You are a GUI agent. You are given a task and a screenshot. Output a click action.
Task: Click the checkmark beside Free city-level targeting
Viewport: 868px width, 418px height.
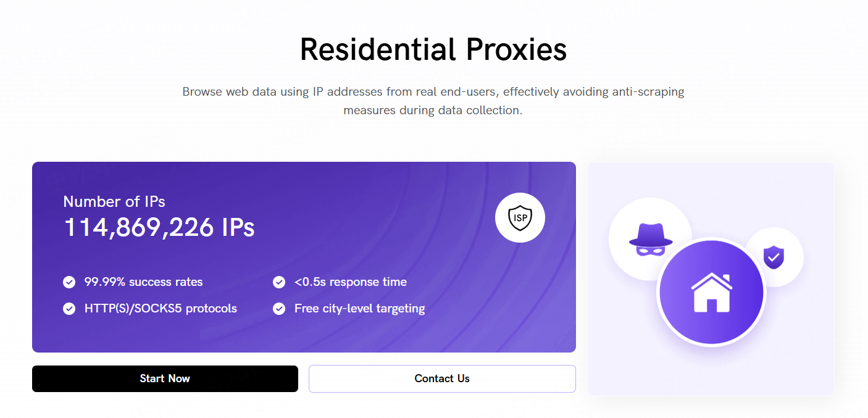[279, 308]
